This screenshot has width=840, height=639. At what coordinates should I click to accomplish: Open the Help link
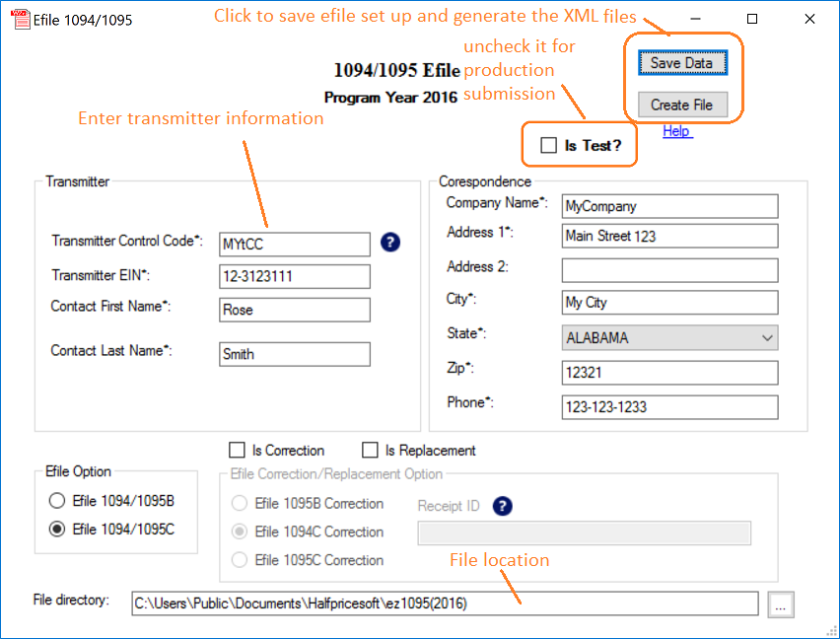677,131
